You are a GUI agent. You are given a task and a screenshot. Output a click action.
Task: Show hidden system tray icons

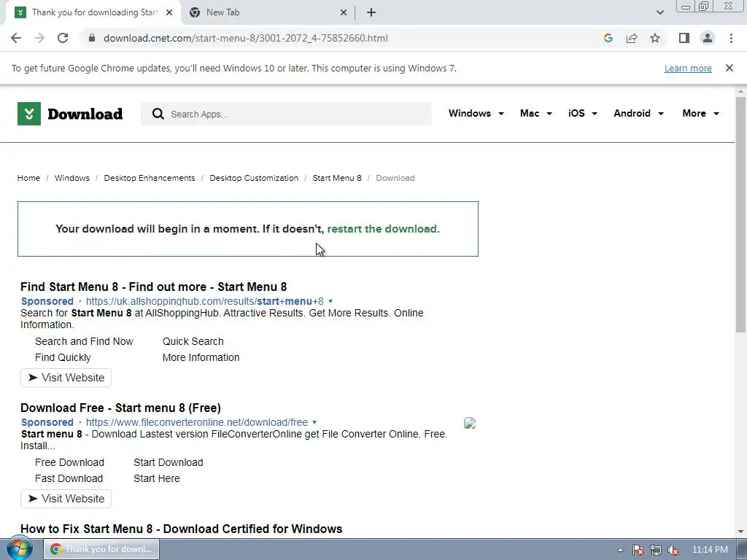pyautogui.click(x=620, y=550)
